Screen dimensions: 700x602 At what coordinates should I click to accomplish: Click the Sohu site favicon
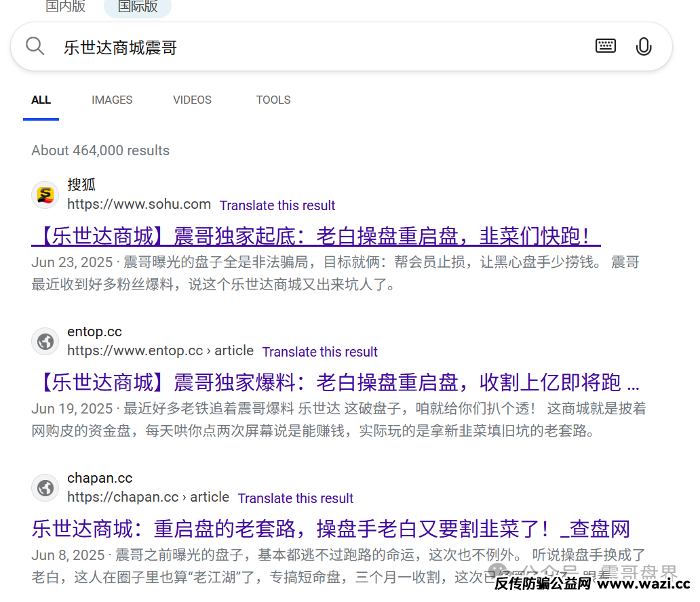point(45,195)
